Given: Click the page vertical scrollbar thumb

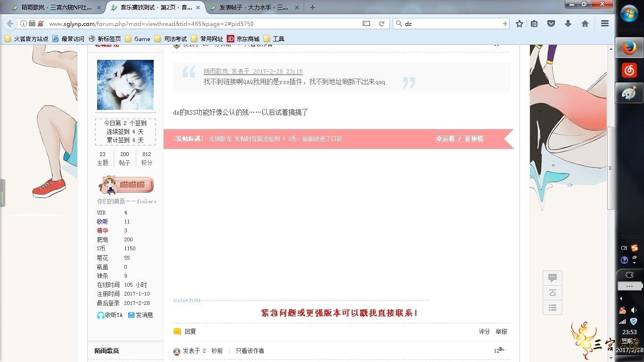Looking at the screenshot, I should 611,168.
